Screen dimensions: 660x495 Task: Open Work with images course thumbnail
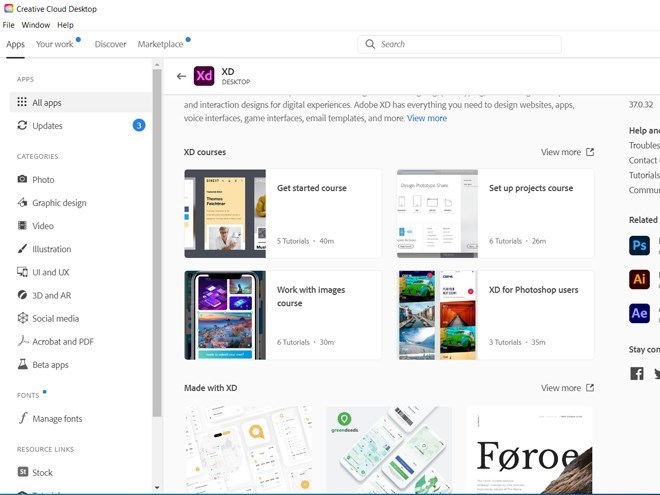point(225,315)
